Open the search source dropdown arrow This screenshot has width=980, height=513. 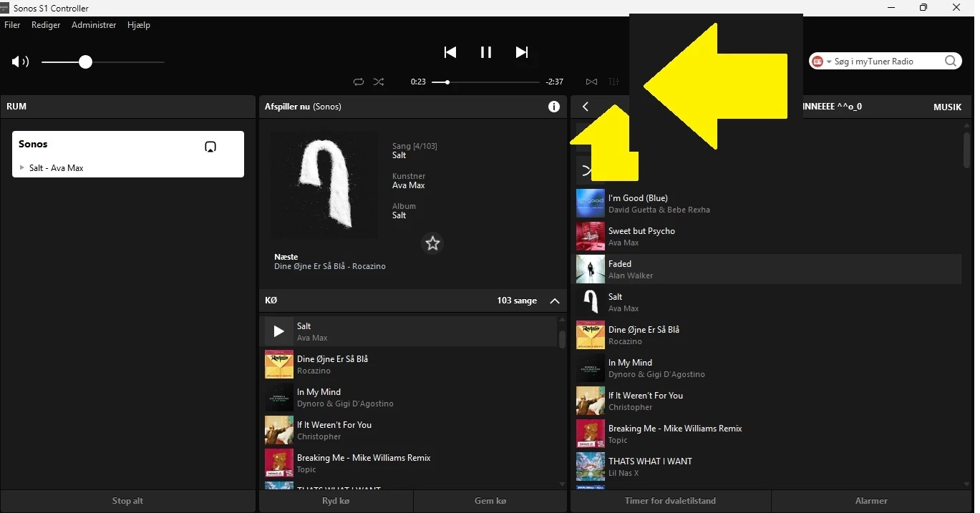(x=829, y=62)
